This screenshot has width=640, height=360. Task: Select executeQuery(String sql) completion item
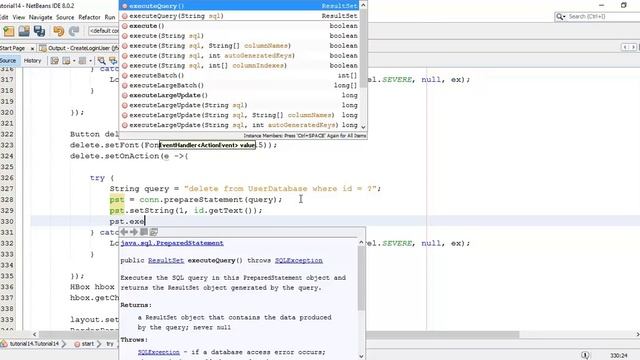coord(240,16)
